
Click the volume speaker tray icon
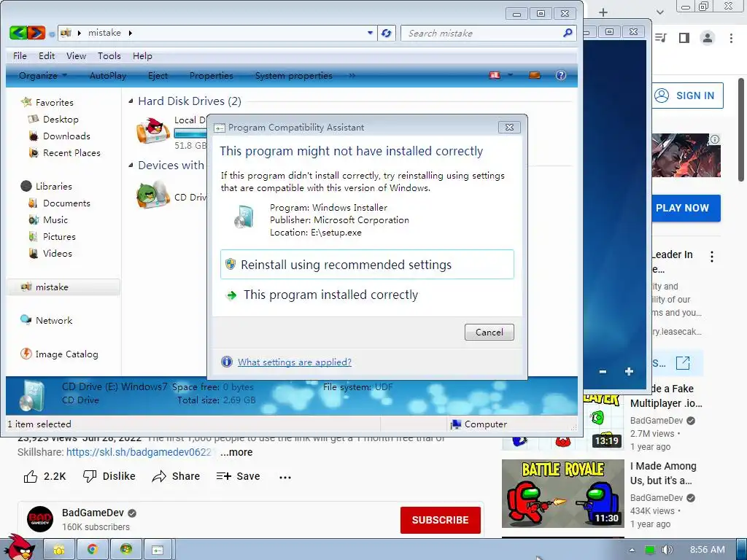tap(667, 550)
